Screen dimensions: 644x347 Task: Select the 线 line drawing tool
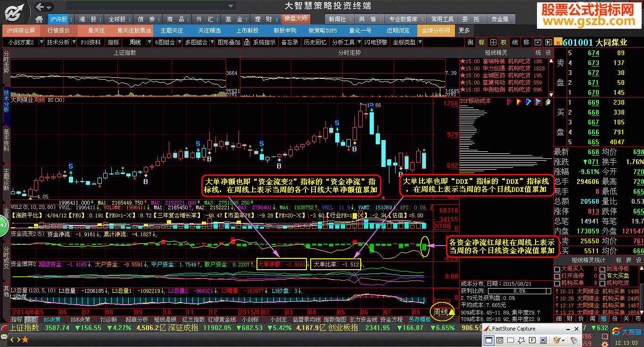click(515, 41)
